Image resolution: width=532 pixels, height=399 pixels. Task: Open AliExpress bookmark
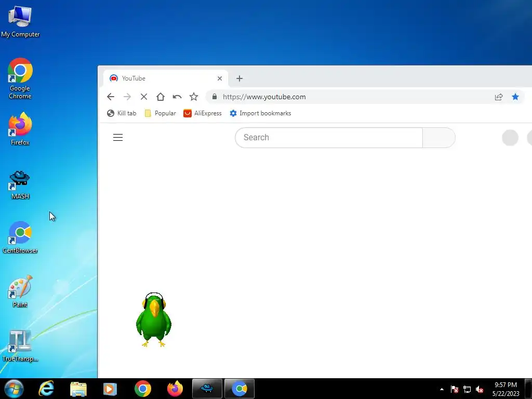tap(203, 113)
